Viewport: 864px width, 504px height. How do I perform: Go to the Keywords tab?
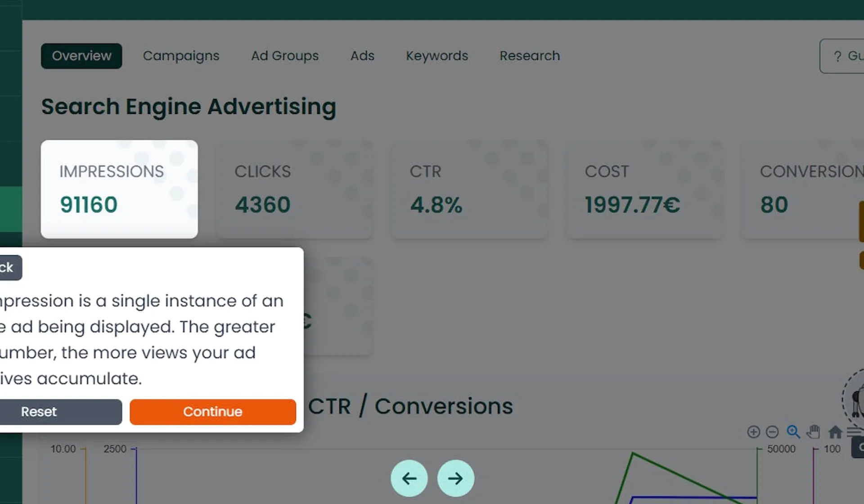(437, 56)
